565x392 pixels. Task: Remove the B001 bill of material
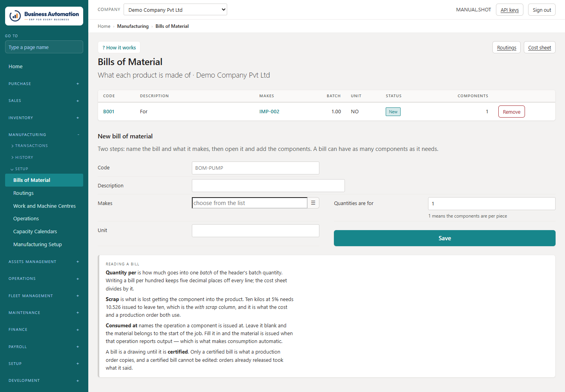pos(512,112)
